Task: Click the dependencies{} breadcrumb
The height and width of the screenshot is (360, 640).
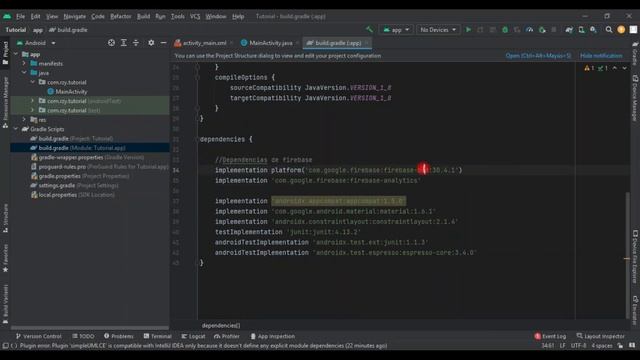Action: click(221, 325)
